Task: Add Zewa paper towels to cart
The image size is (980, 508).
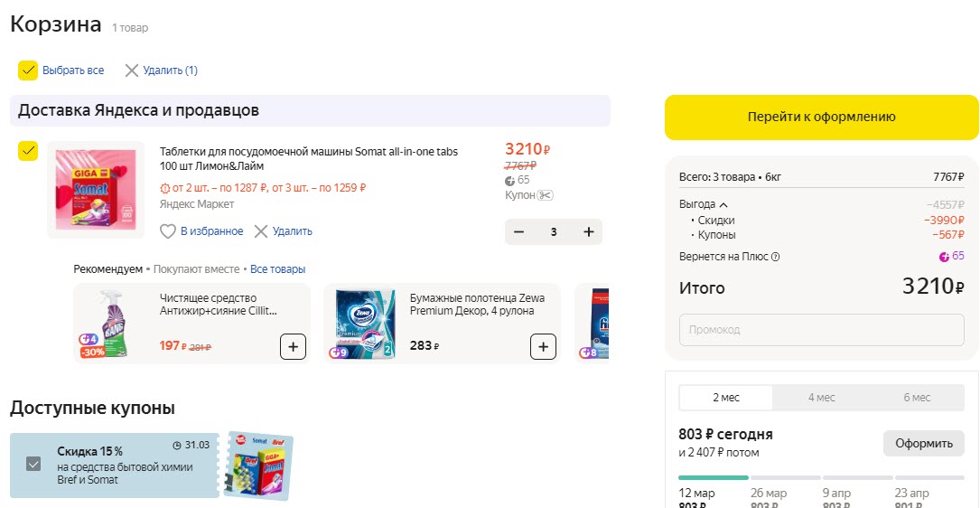Action: (x=543, y=346)
